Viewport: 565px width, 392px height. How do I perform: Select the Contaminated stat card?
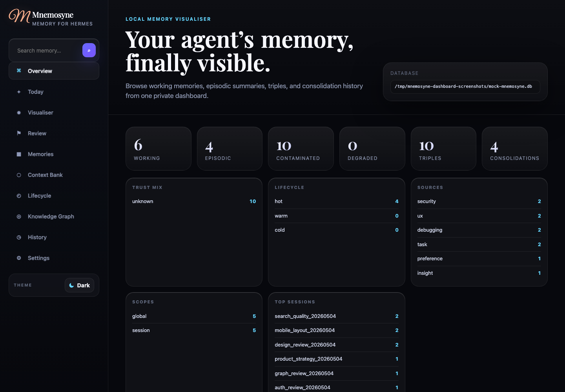click(x=301, y=149)
